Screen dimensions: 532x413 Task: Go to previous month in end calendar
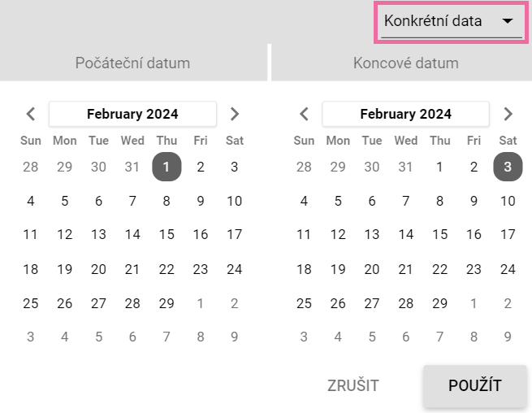click(x=305, y=114)
